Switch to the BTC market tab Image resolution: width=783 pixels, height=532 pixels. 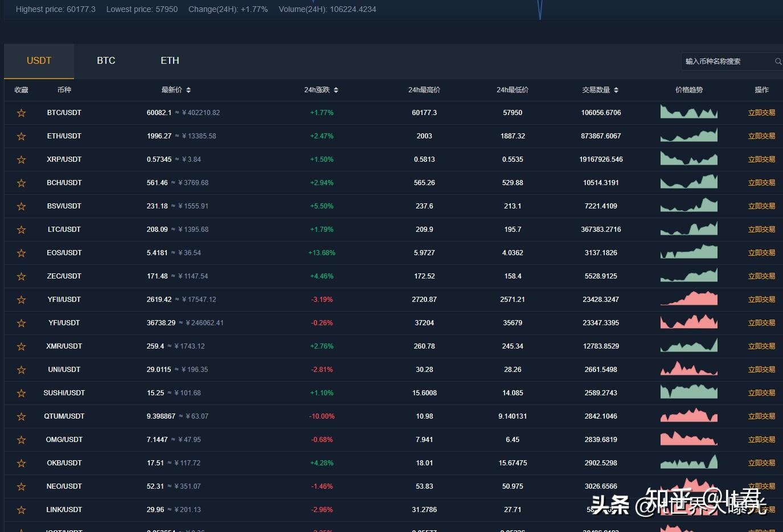[106, 61]
